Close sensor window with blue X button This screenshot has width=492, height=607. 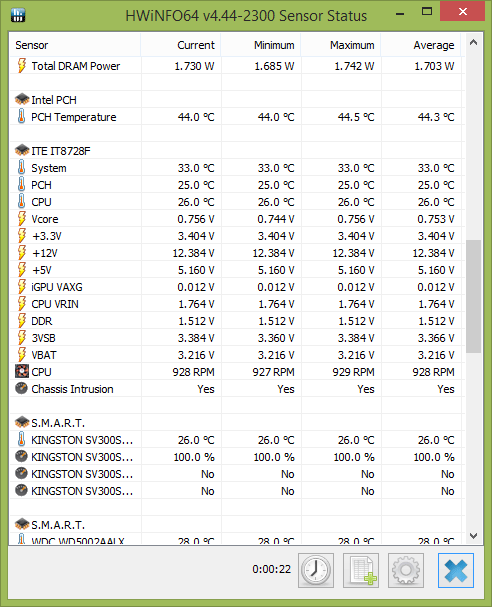coord(456,570)
